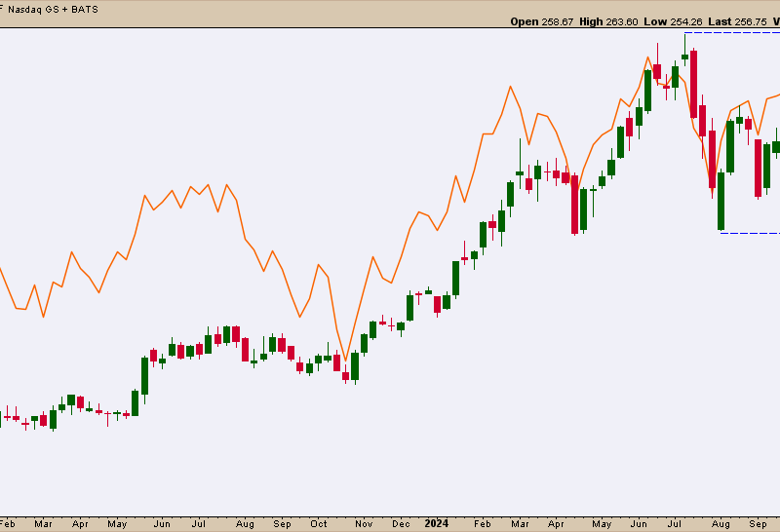780x532 pixels.
Task: Click the Oct label on time axis
Action: 319,524
